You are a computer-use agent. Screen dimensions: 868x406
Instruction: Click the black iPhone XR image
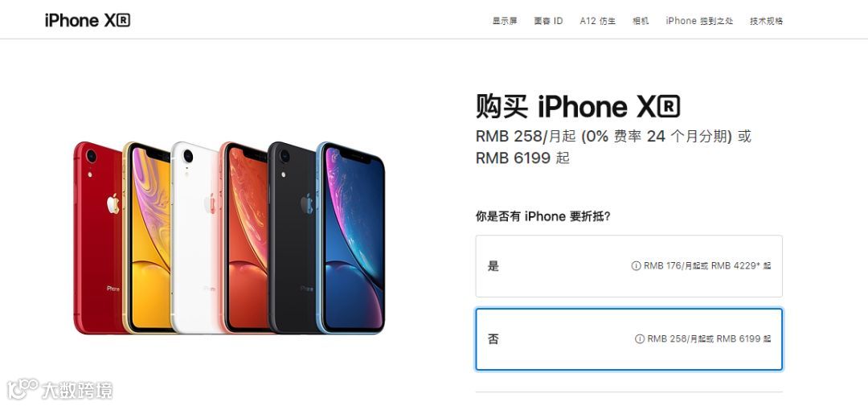coord(291,238)
